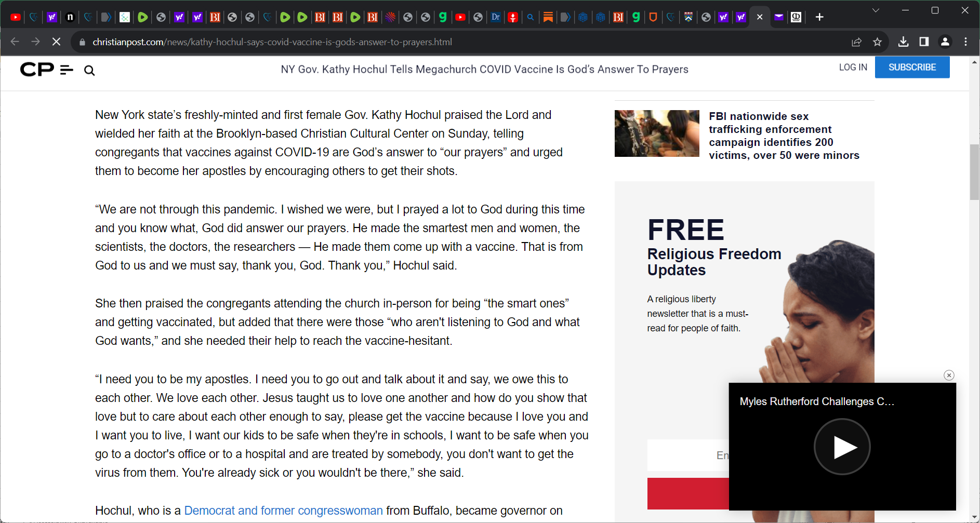Bookmark this tab with star

click(x=877, y=42)
